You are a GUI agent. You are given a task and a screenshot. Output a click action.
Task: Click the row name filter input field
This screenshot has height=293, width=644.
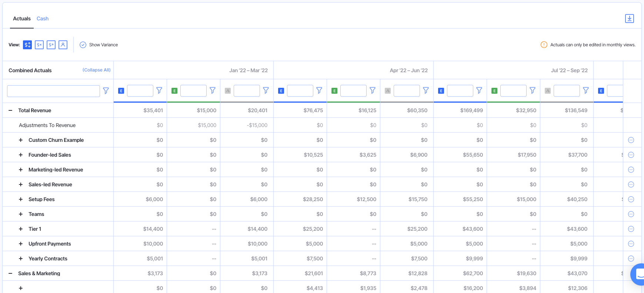(x=53, y=91)
